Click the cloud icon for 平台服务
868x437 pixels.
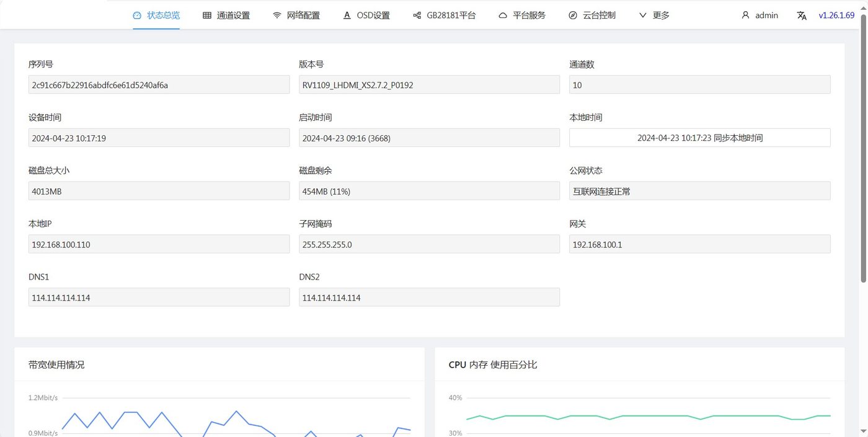coord(503,15)
